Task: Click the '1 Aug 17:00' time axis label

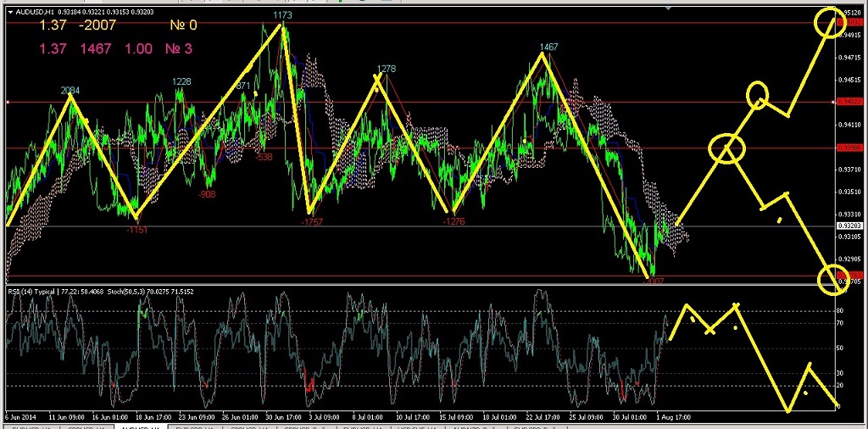Action: [x=671, y=417]
